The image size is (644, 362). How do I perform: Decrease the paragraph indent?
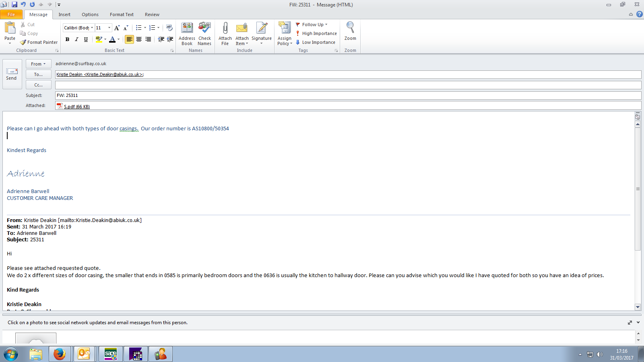click(161, 39)
